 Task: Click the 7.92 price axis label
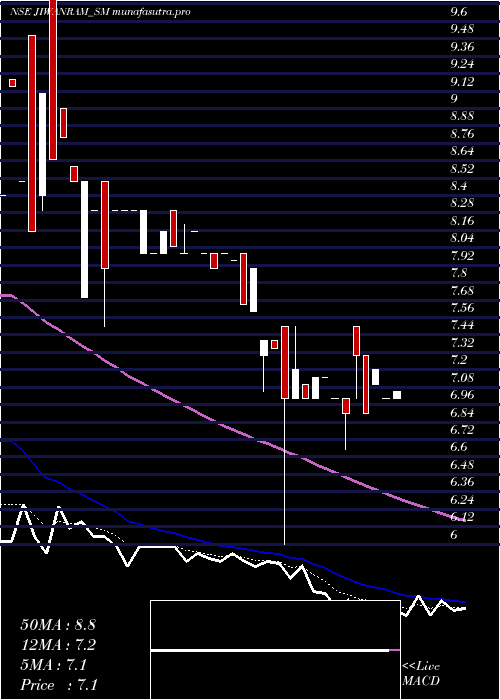462,255
